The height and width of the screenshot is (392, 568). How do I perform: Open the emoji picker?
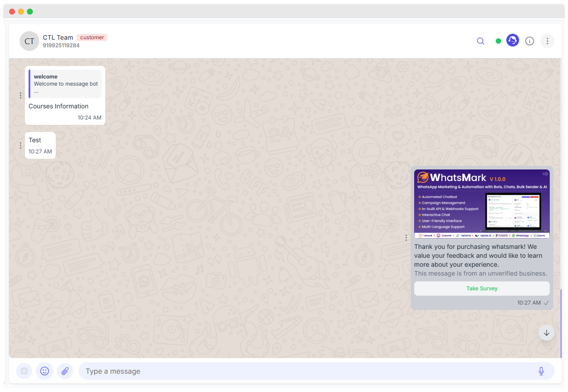pos(45,371)
